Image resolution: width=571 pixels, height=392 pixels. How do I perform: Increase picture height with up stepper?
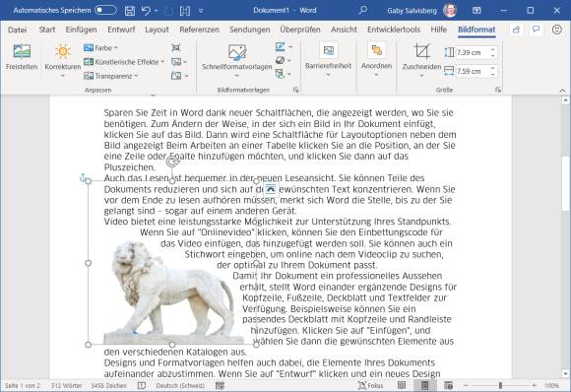[x=492, y=49]
